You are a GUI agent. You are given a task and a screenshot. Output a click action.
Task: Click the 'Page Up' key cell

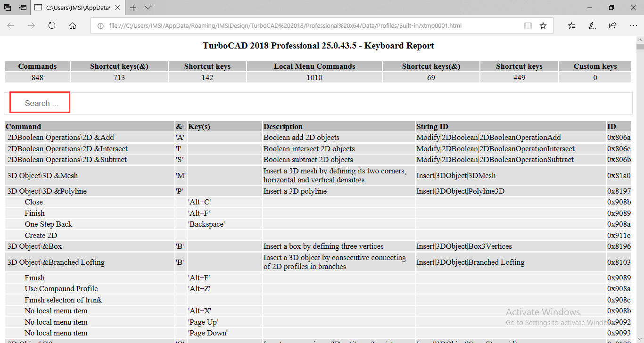pyautogui.click(x=225, y=322)
